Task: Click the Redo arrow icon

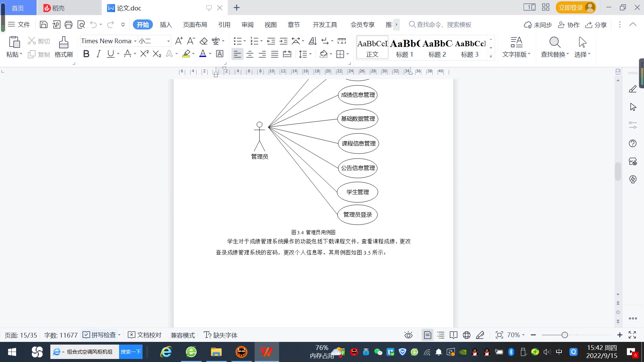Action: coord(110,24)
